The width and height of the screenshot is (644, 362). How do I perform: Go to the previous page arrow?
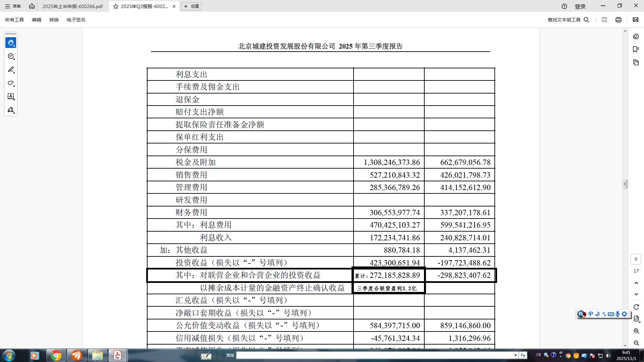tap(636, 283)
